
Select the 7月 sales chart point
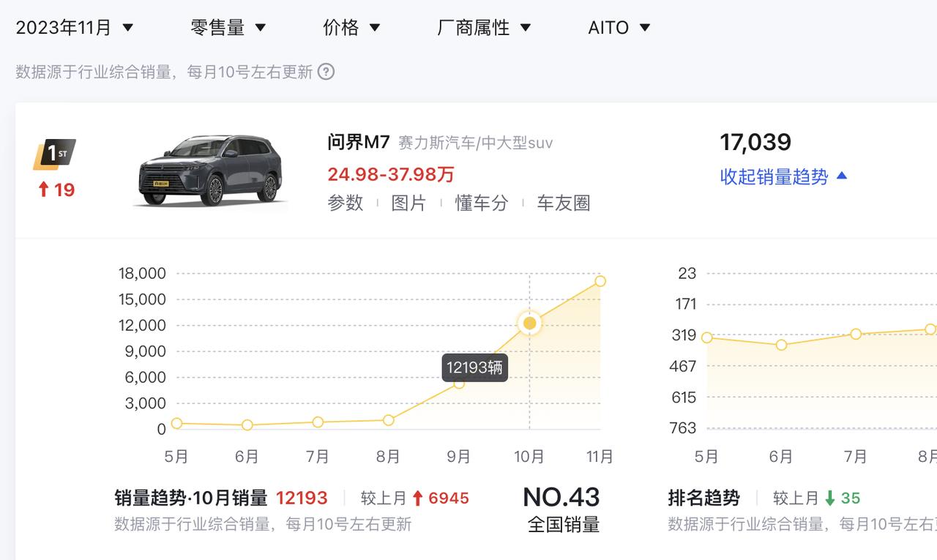tap(318, 422)
